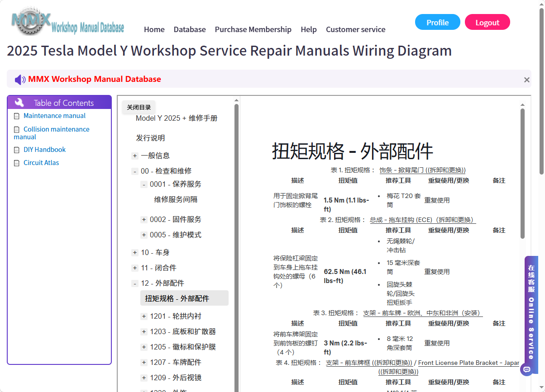Select the 扭矩规格 - 外部配件 entry
545x392 pixels.
184,298
